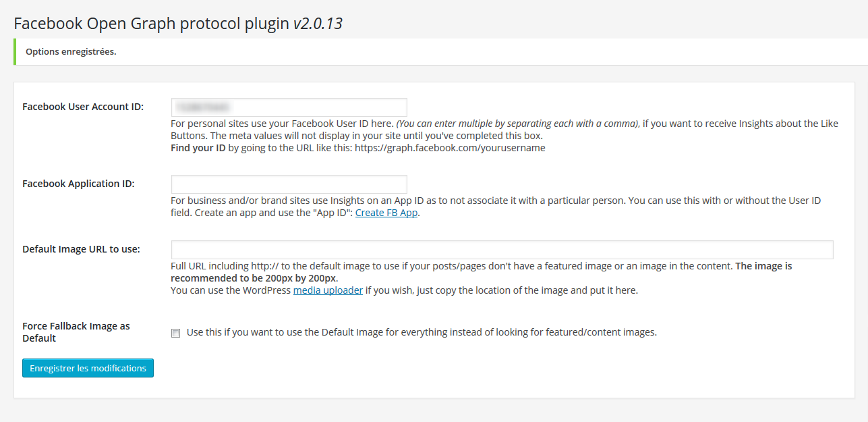Screen dimensions: 868x422
Task: Click the "Facebook Application ID:" label
Action: 78,184
